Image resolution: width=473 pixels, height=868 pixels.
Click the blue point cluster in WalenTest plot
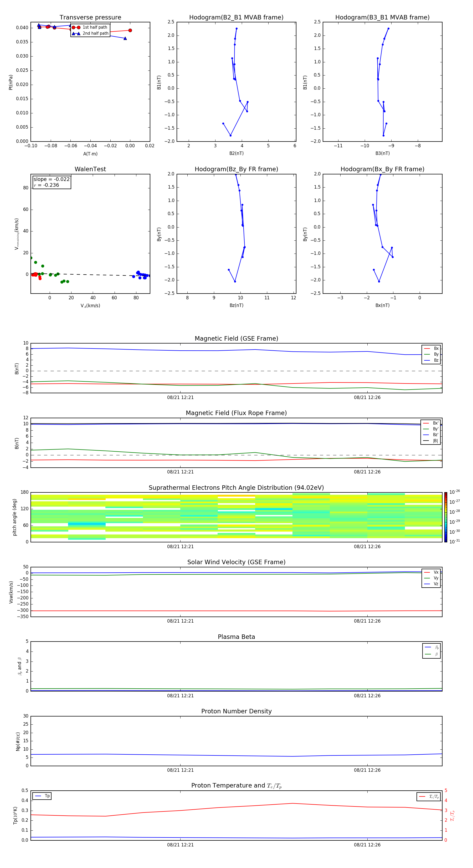141,275
